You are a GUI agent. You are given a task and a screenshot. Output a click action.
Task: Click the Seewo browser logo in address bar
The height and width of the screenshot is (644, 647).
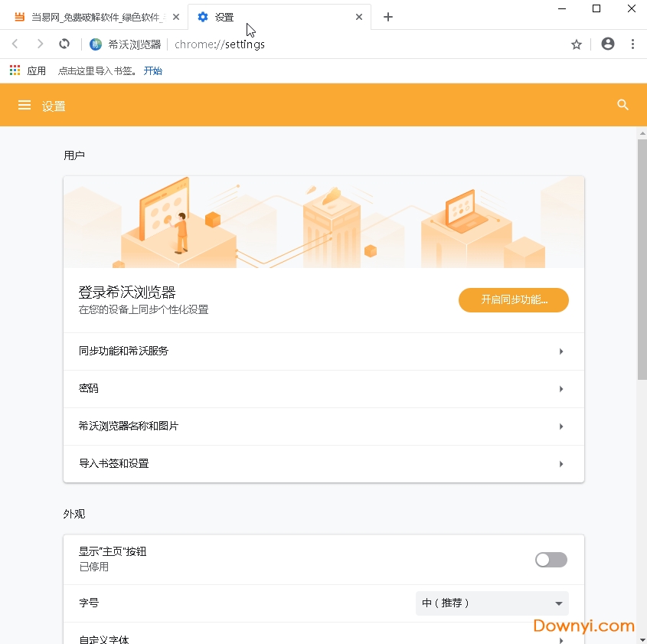[x=95, y=44]
